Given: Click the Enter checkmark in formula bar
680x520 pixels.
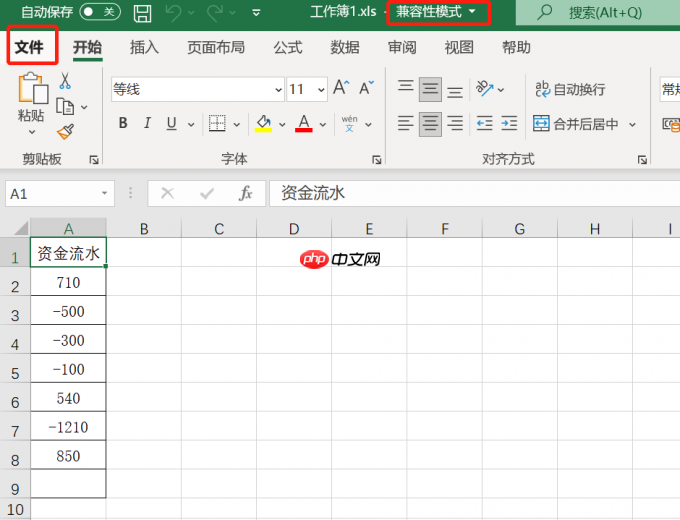Looking at the screenshot, I should 207,193.
